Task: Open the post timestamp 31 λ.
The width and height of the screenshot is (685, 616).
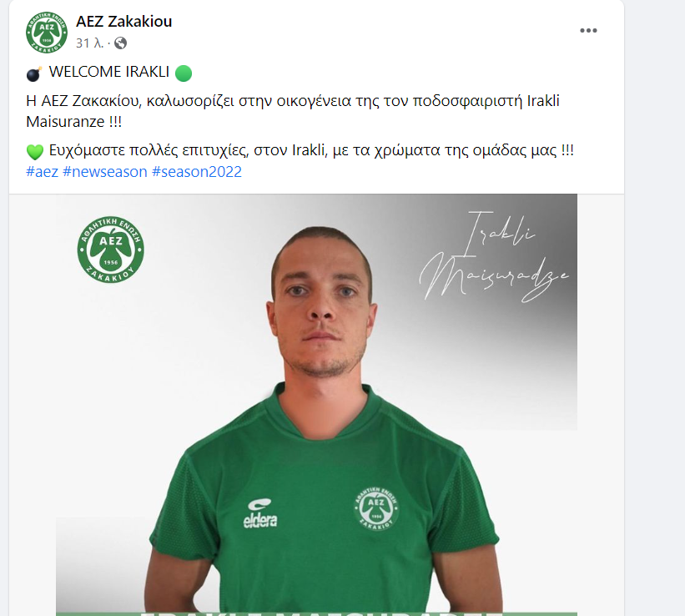Action: (89, 43)
